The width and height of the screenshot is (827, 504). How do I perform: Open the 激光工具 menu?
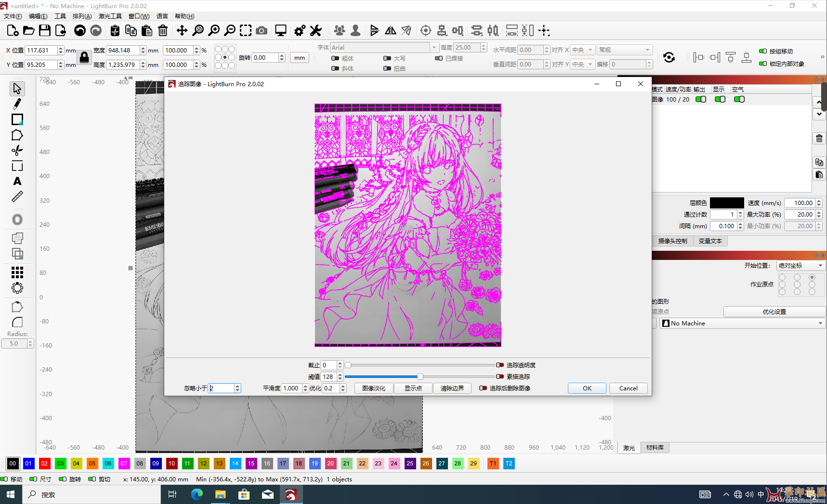tap(110, 16)
